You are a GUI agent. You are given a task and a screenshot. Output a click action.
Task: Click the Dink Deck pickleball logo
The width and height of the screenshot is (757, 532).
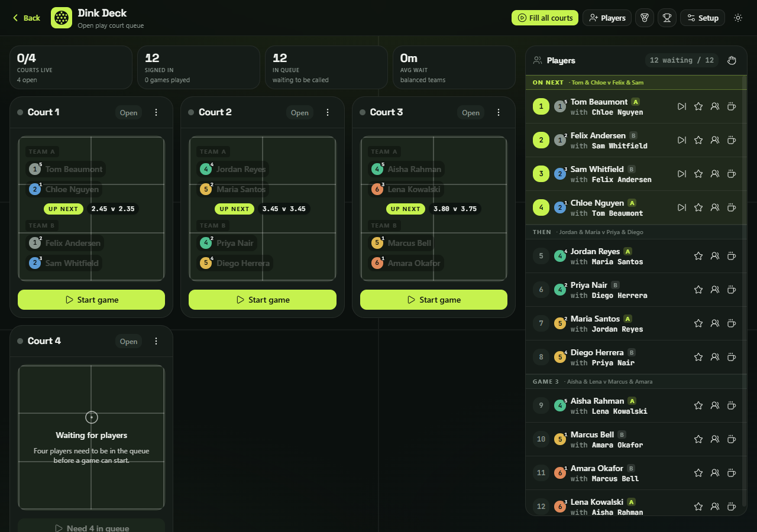62,18
